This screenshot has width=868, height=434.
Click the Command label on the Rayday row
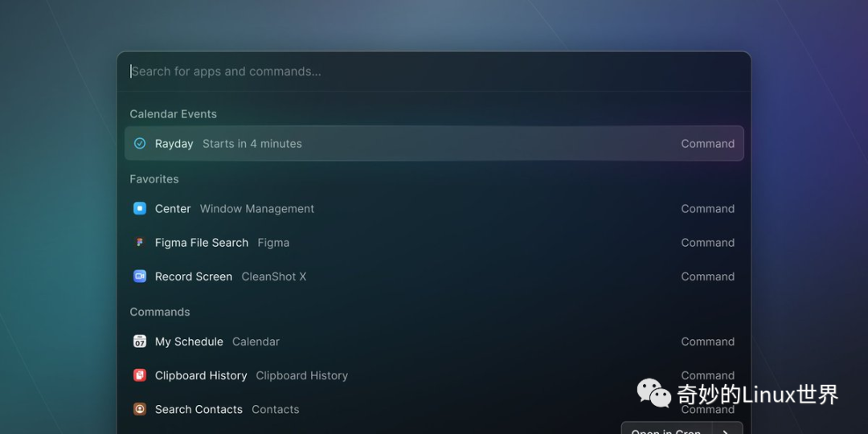click(707, 144)
